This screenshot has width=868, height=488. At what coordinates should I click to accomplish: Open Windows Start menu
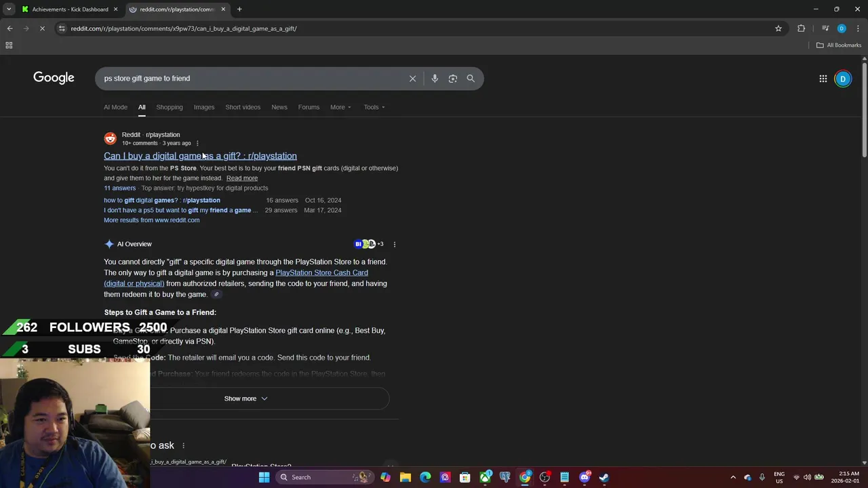(x=264, y=477)
